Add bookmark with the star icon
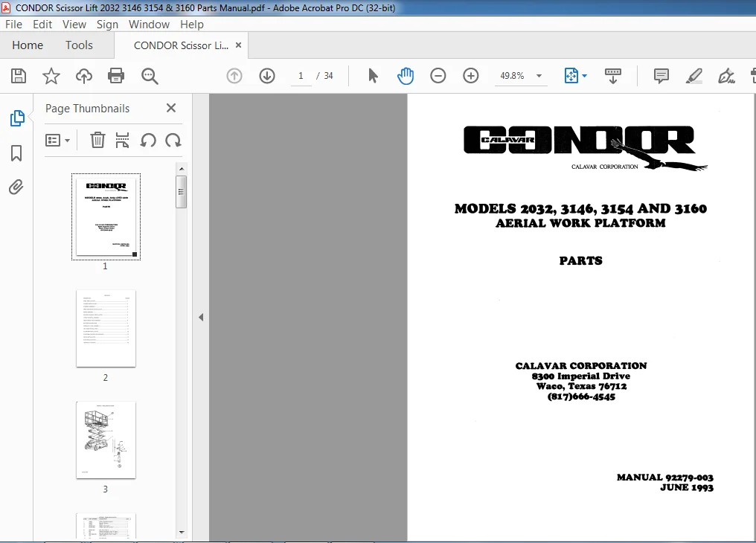Screen dimensions: 756x543 click(51, 76)
